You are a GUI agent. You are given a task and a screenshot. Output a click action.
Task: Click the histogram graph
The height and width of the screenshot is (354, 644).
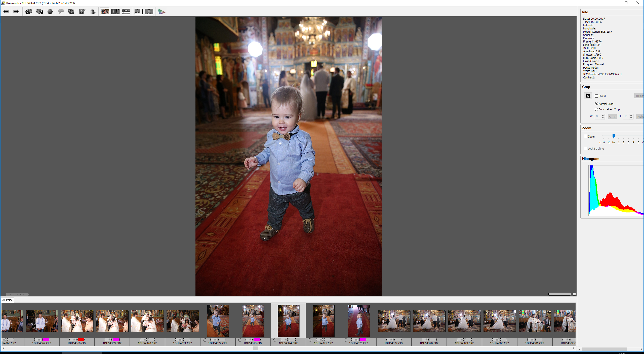[x=616, y=190]
